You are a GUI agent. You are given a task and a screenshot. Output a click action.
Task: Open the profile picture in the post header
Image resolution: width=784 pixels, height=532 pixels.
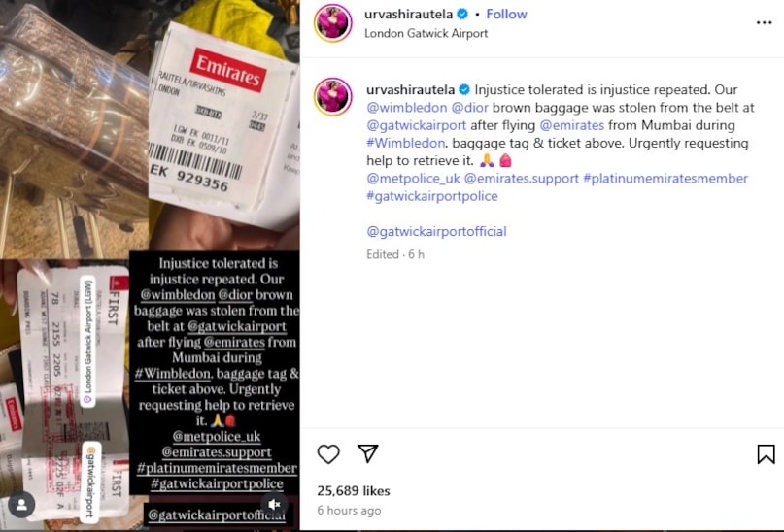click(333, 23)
